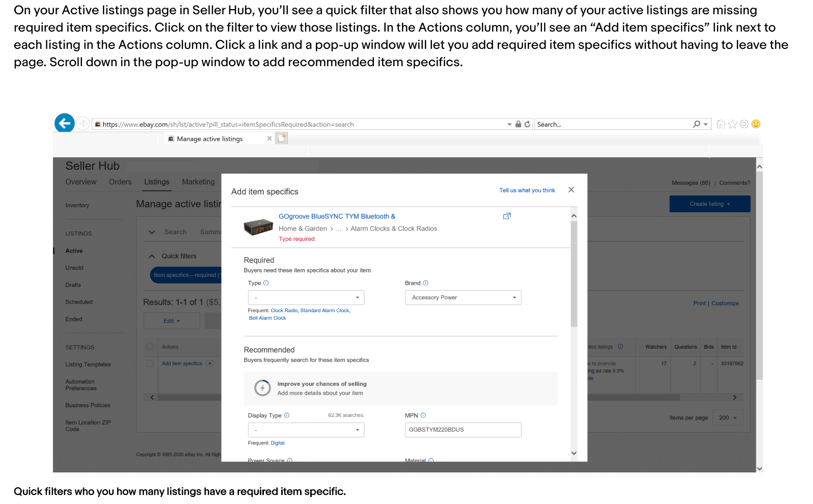Collapse the Quick filters section
The image size is (813, 504).
tap(152, 256)
